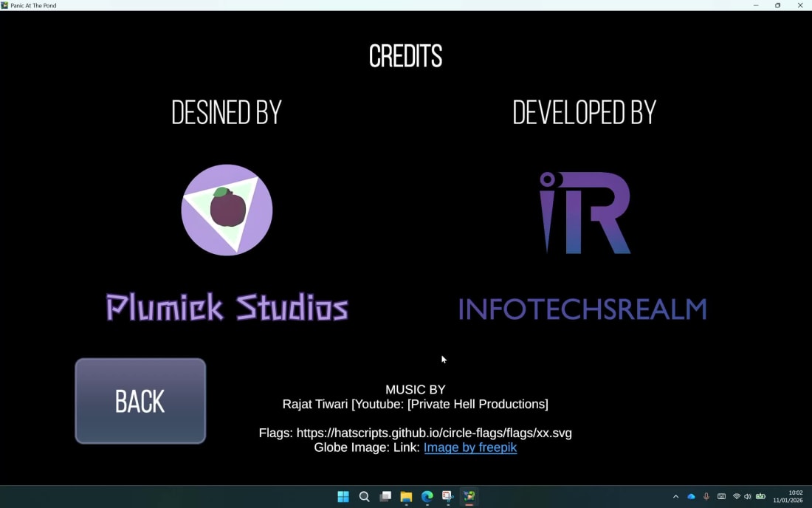This screenshot has width=812, height=508.
Task: Click the purple iR developer logo
Action: pos(585,213)
